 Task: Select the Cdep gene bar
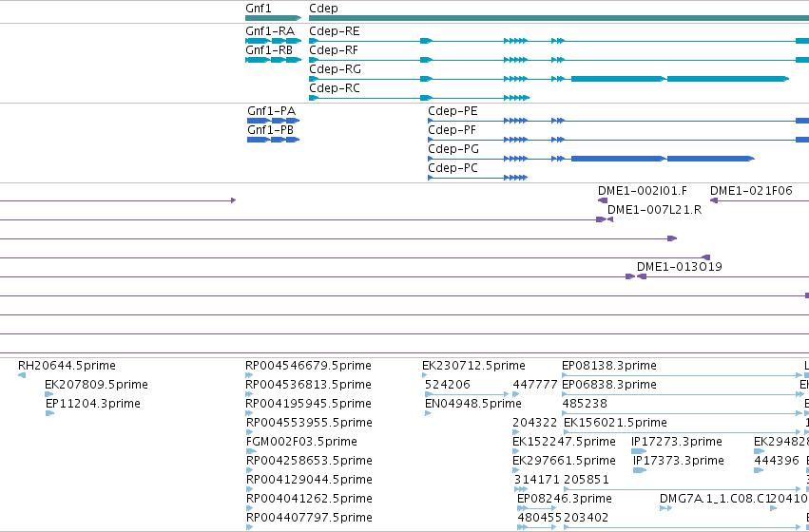559,18
